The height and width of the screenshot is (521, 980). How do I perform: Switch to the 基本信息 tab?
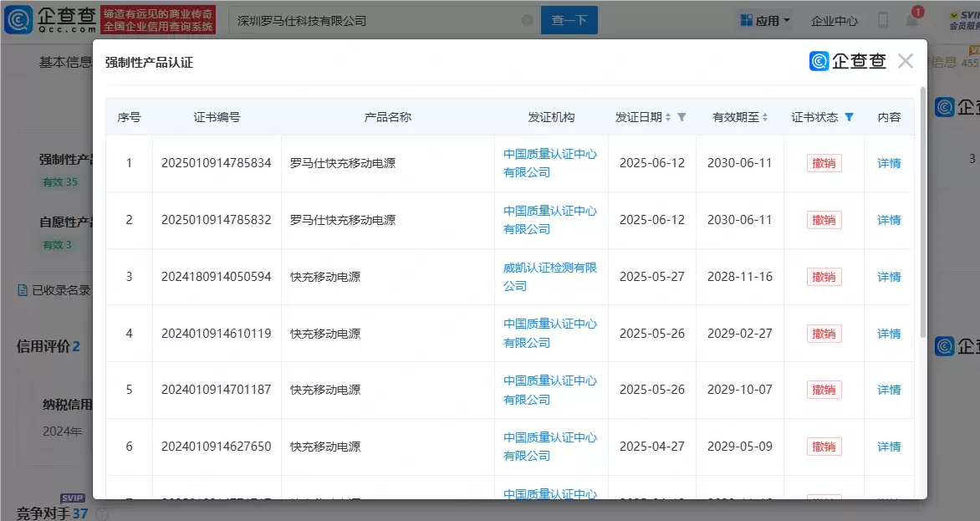pyautogui.click(x=65, y=62)
